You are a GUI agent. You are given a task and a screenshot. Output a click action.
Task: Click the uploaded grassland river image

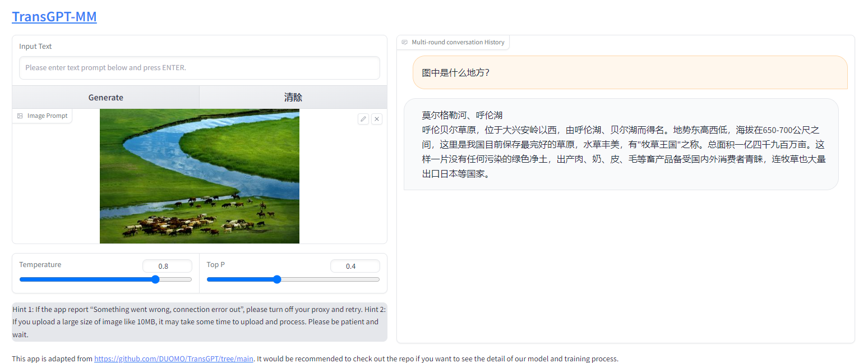[x=199, y=176]
